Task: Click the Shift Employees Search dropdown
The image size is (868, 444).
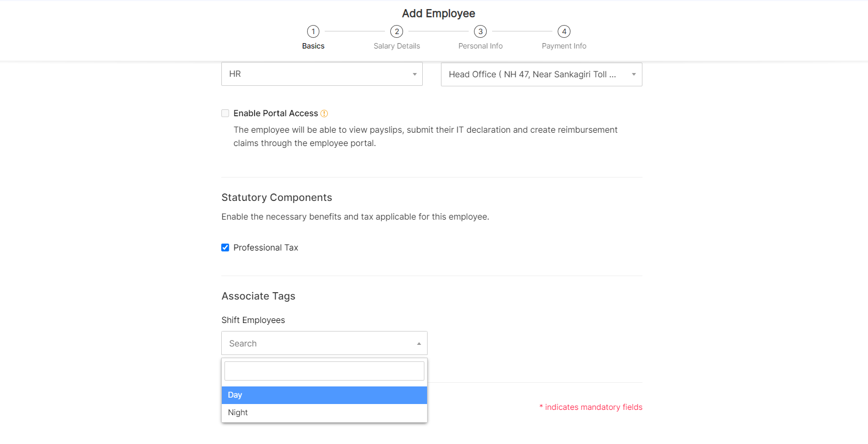Action: 324,344
